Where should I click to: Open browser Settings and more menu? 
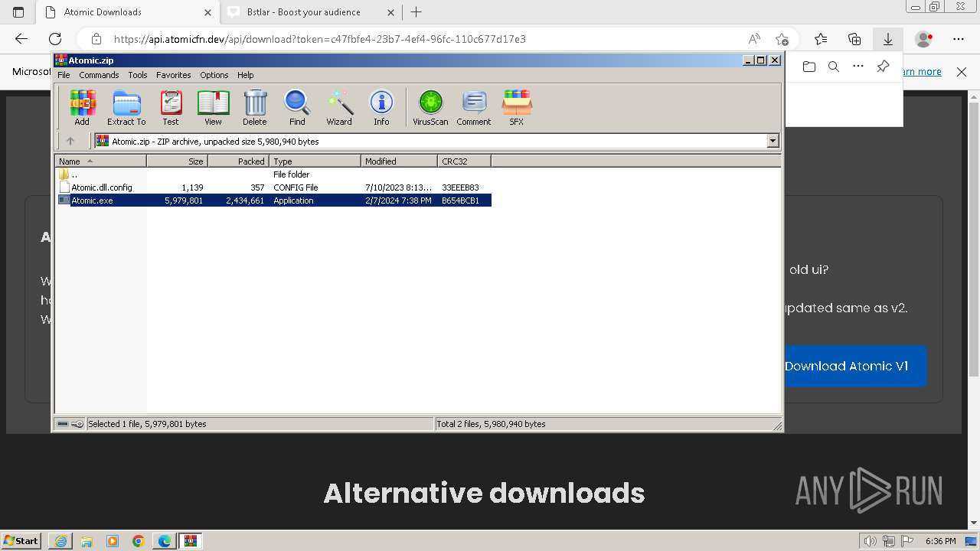point(959,39)
